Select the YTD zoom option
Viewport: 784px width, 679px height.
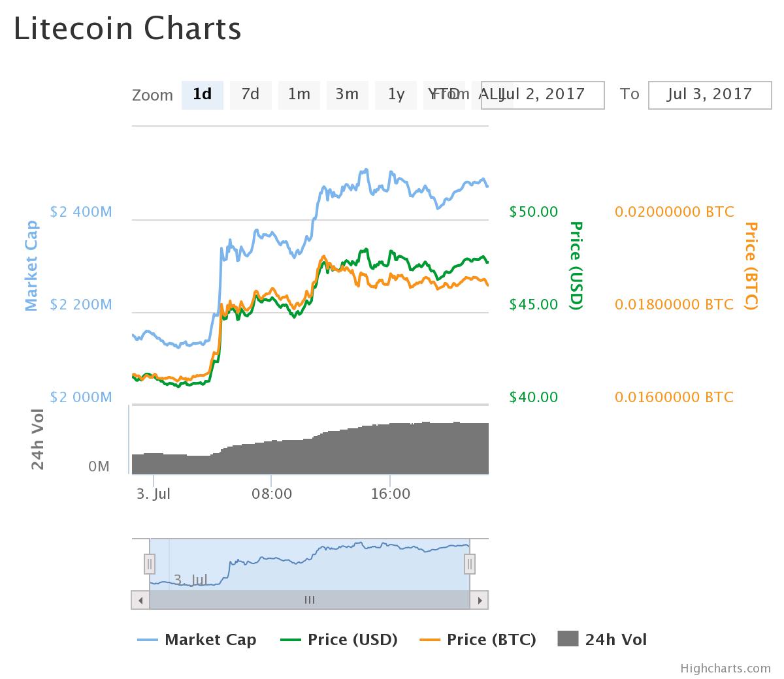point(444,95)
